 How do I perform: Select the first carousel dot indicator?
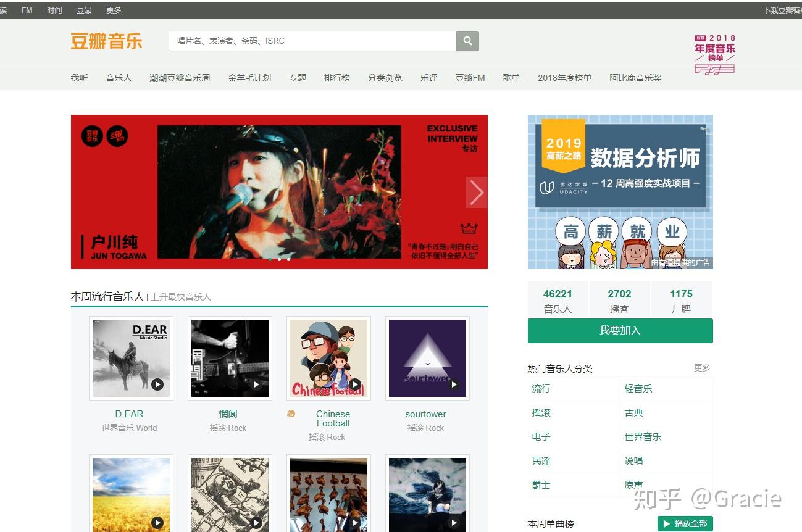pyautogui.click(x=270, y=259)
